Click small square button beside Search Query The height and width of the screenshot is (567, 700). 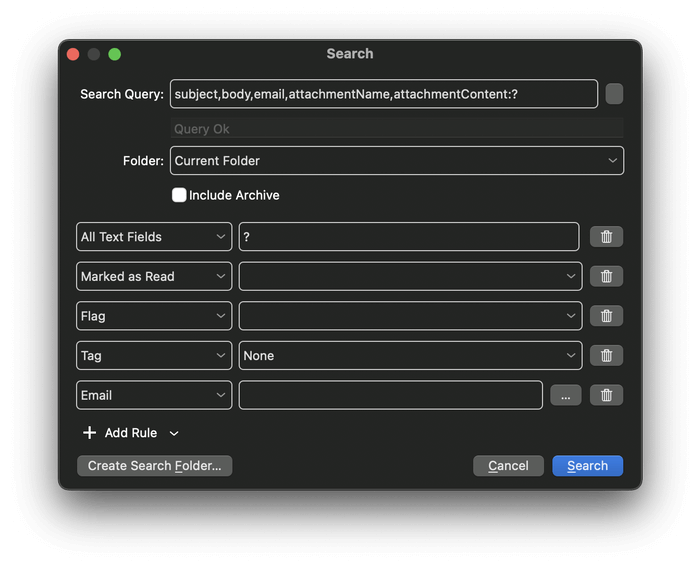614,94
